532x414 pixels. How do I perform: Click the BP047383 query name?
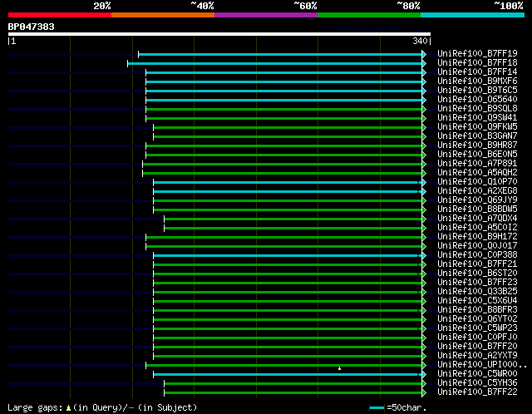point(32,27)
